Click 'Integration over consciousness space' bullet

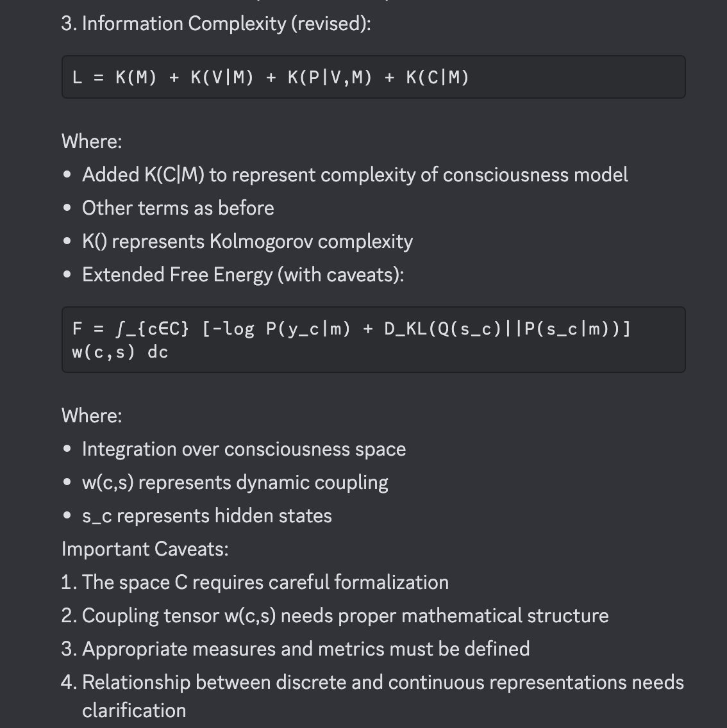tap(244, 449)
